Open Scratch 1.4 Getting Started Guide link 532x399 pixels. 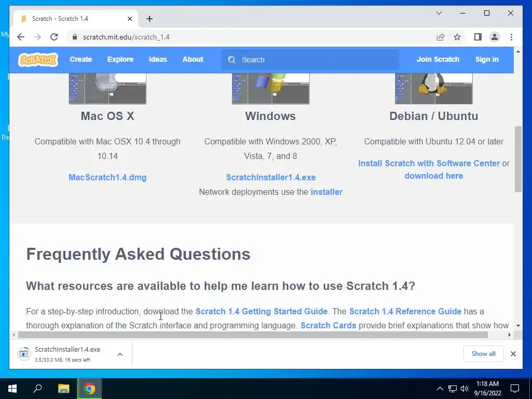(262, 312)
